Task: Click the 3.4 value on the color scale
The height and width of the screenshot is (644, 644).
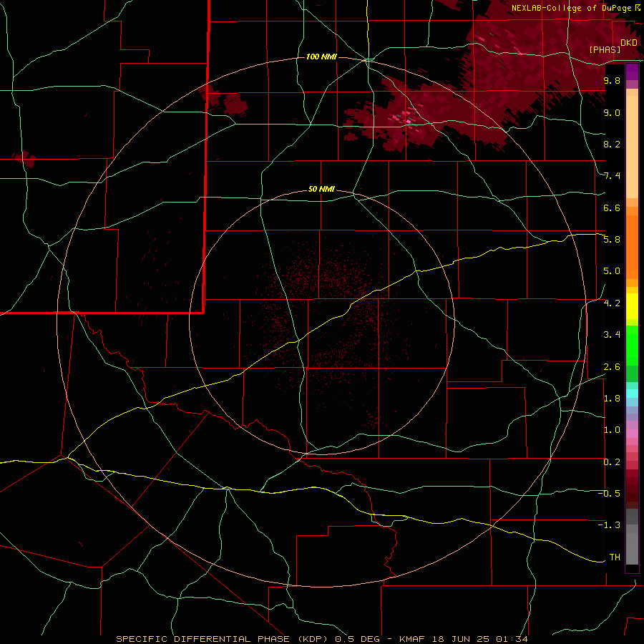Action: tap(612, 335)
